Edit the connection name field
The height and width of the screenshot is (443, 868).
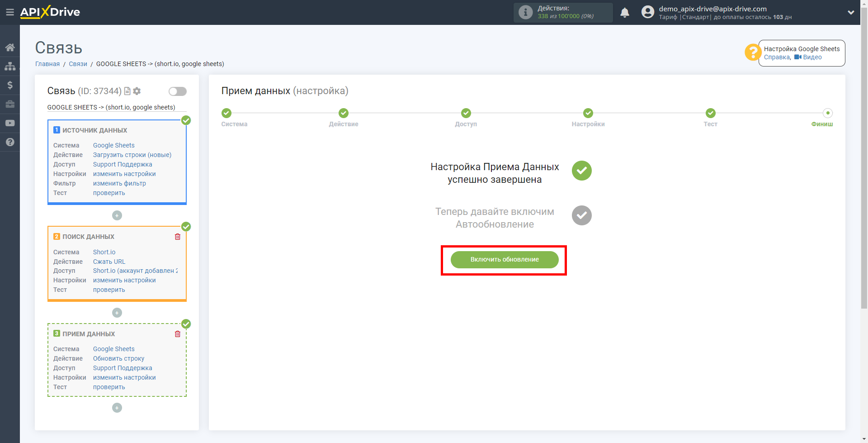tap(117, 107)
